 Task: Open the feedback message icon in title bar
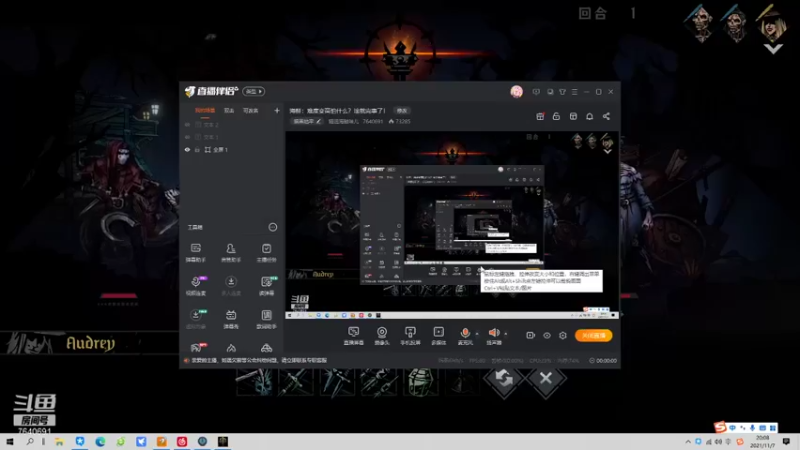point(536,92)
